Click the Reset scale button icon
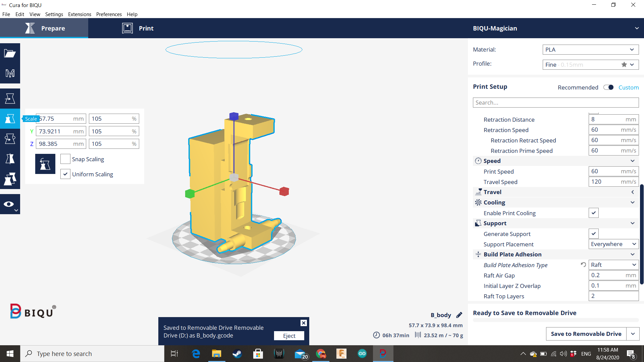The width and height of the screenshot is (644, 362). coord(45,164)
